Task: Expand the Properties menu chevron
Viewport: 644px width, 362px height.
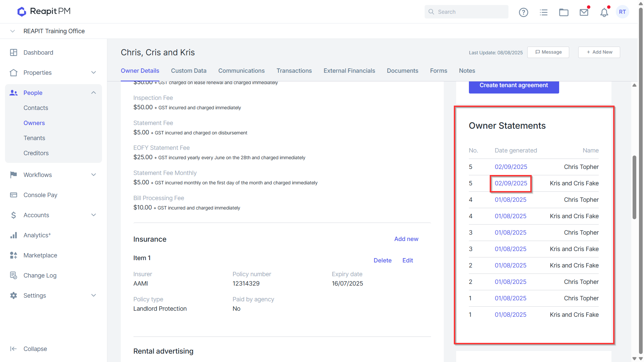Action: coord(94,73)
